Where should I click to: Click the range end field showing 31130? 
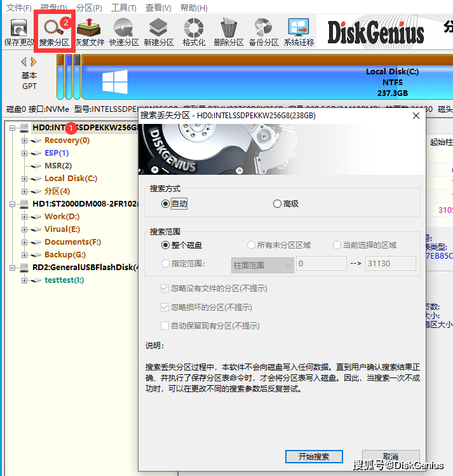391,264
